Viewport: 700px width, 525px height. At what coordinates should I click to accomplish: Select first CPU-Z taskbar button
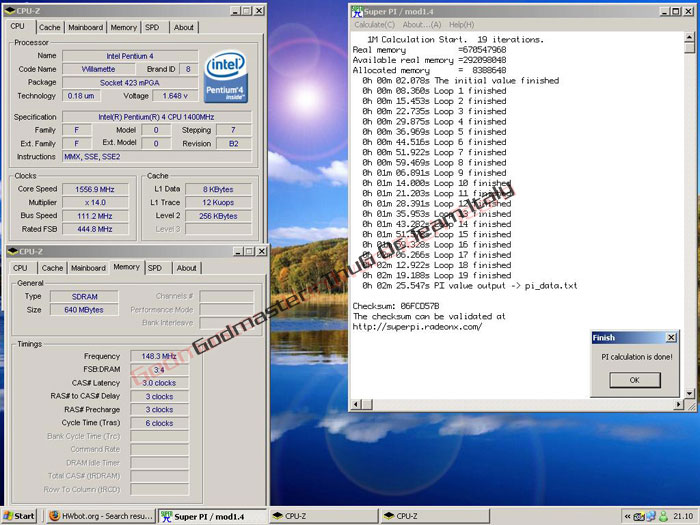[323, 516]
